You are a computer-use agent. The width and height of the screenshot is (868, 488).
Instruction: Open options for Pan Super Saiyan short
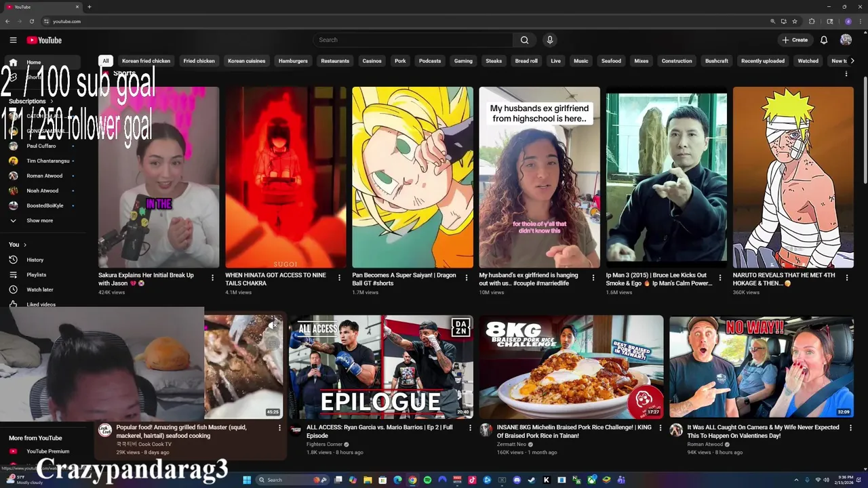tap(466, 277)
